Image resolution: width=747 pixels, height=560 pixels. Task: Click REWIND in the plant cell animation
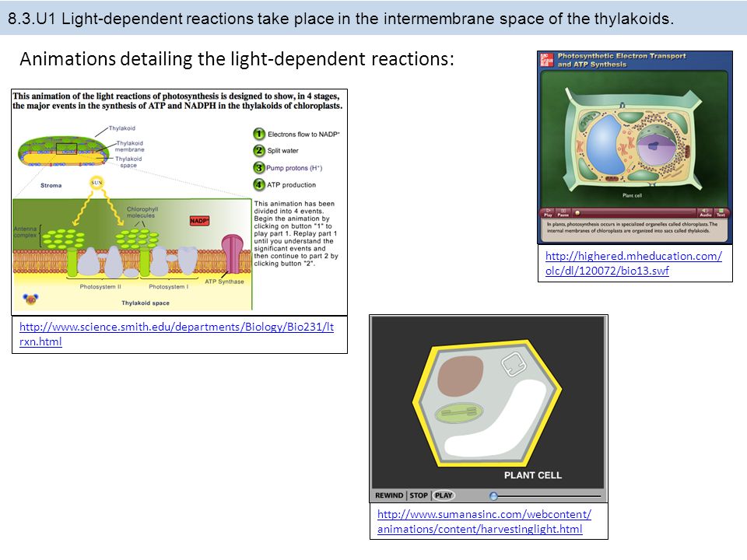click(x=389, y=495)
